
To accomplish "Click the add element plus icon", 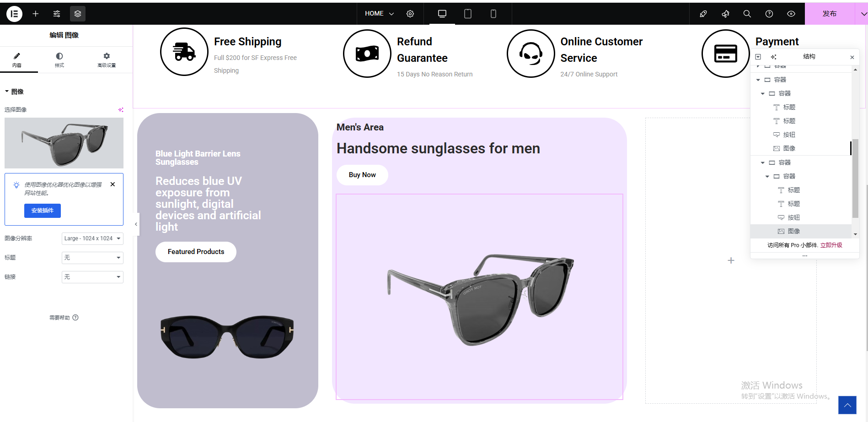I will [36, 14].
